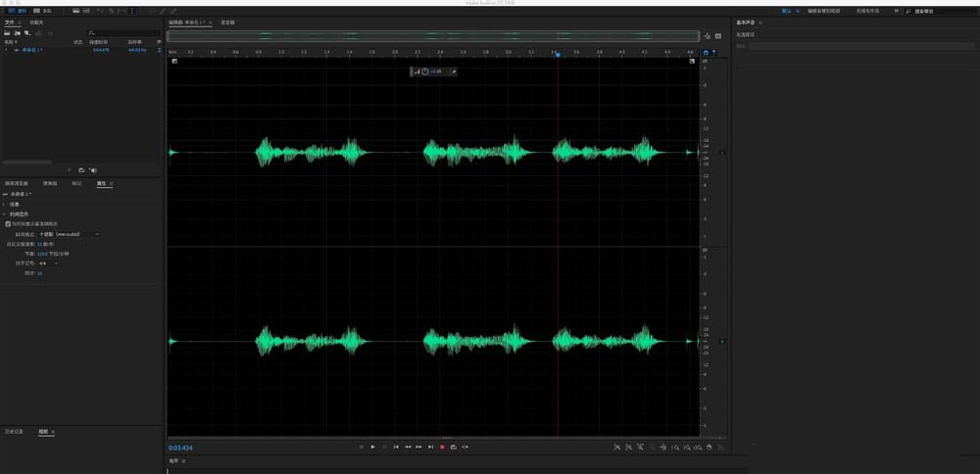Import file icon in Files panel
The image size is (980, 474).
18,32
